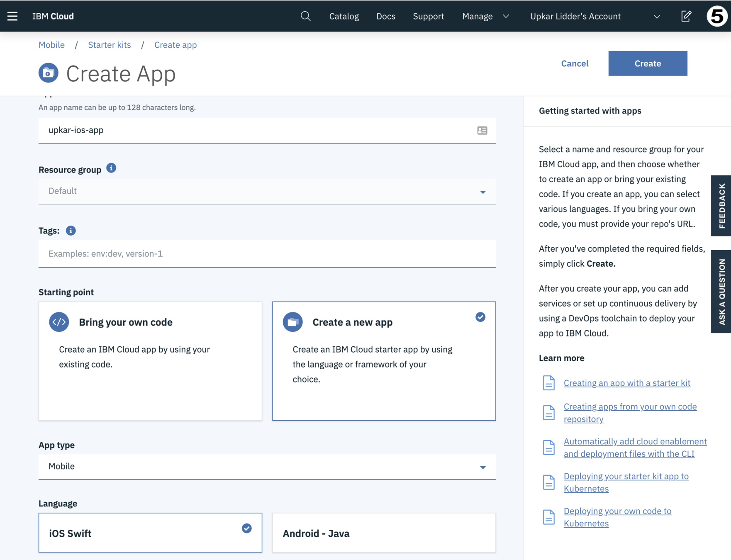731x560 pixels.
Task: Select the Create a new app card
Action: (384, 361)
